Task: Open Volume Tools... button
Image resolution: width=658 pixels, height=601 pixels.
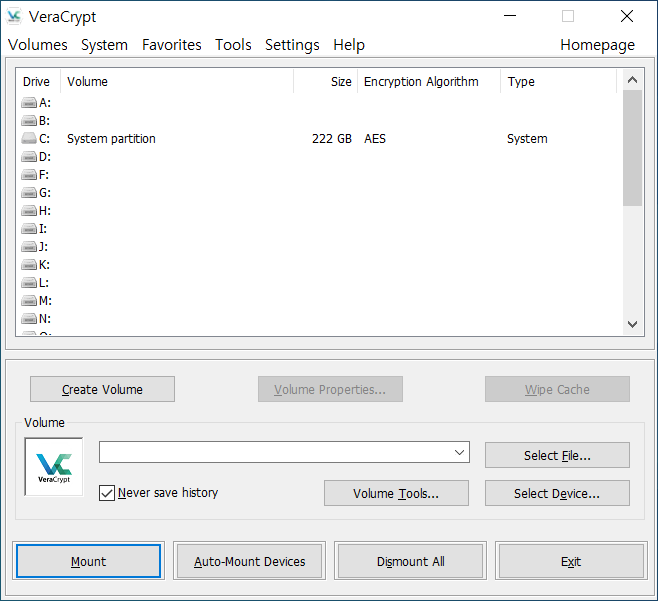Action: pos(396,493)
